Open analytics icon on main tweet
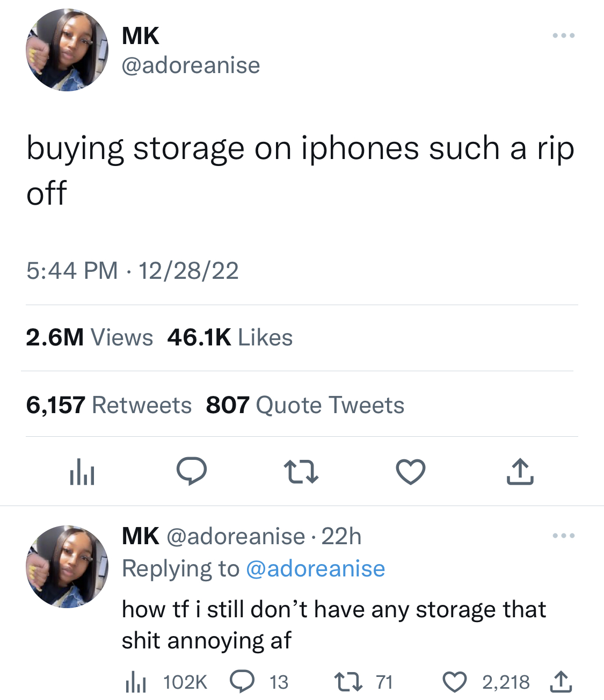 (82, 472)
